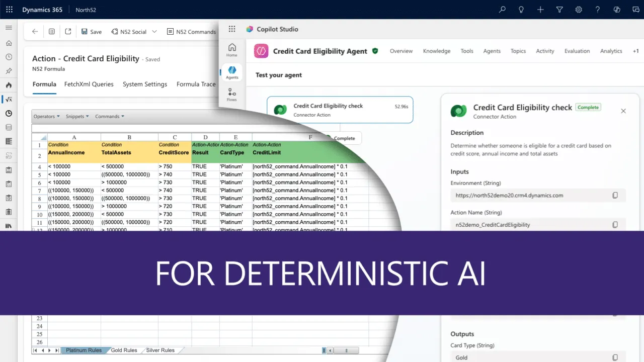
Task: Click the help question mark icon
Action: tap(598, 10)
